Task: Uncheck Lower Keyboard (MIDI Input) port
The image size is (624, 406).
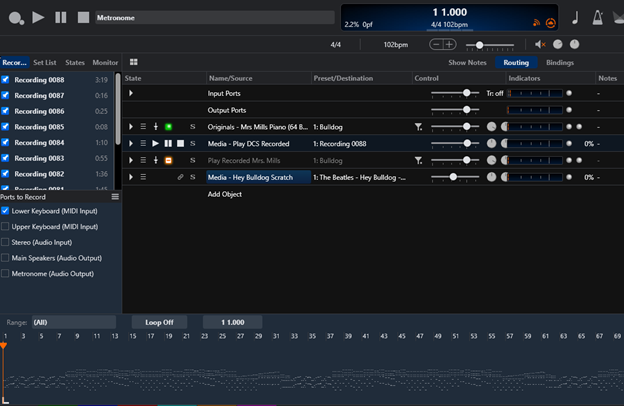Action: [5, 211]
